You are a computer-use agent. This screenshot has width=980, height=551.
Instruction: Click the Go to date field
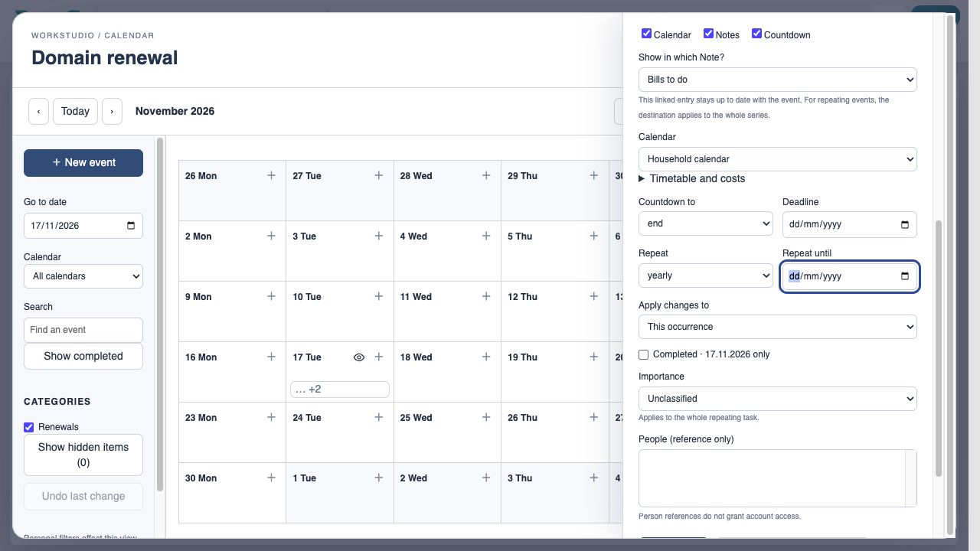[83, 226]
